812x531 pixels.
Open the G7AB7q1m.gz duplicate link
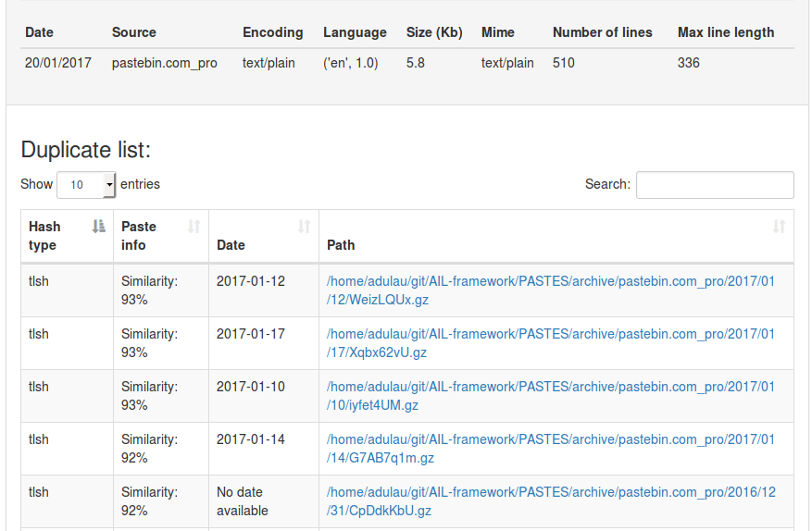tap(550, 449)
